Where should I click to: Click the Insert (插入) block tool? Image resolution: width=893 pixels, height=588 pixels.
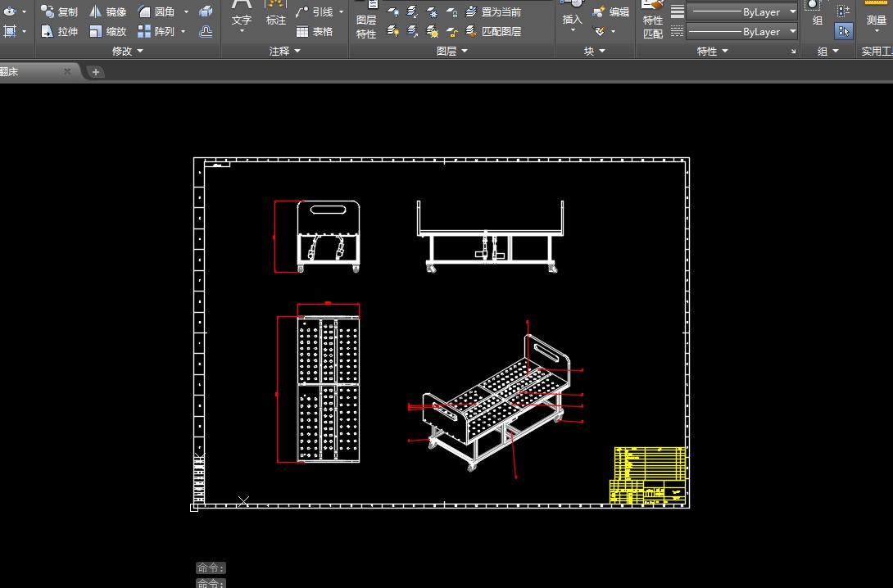click(573, 14)
